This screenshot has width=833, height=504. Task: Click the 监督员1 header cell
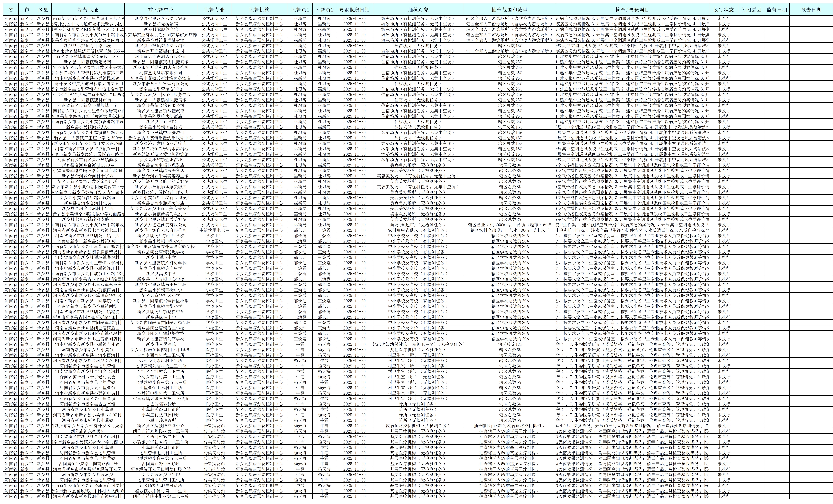coord(300,10)
